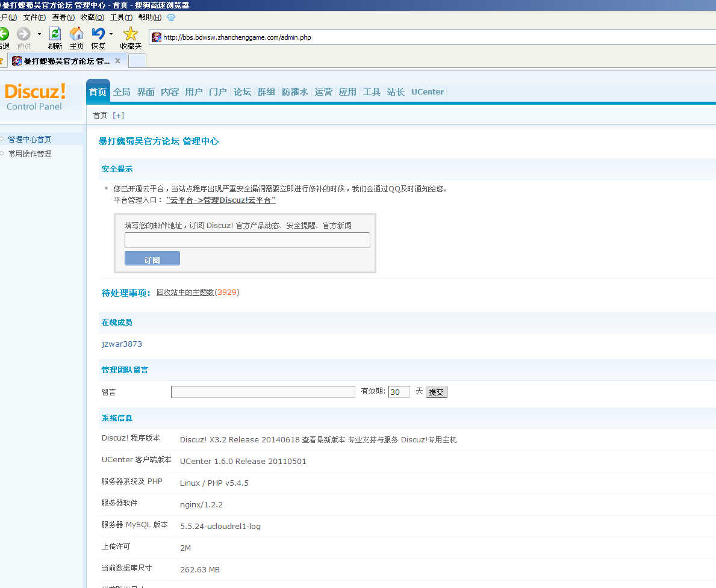
Task: Click the 查看最新版本 link
Action: click(324, 439)
